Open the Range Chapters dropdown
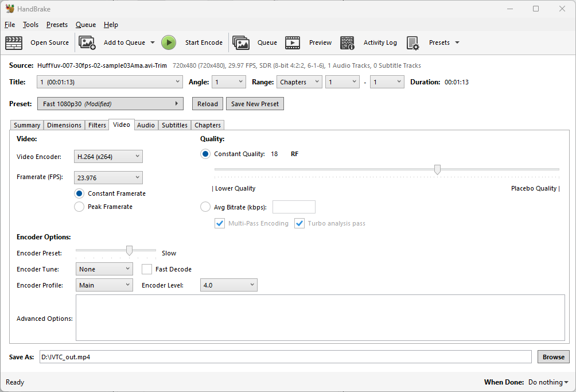 [x=299, y=82]
